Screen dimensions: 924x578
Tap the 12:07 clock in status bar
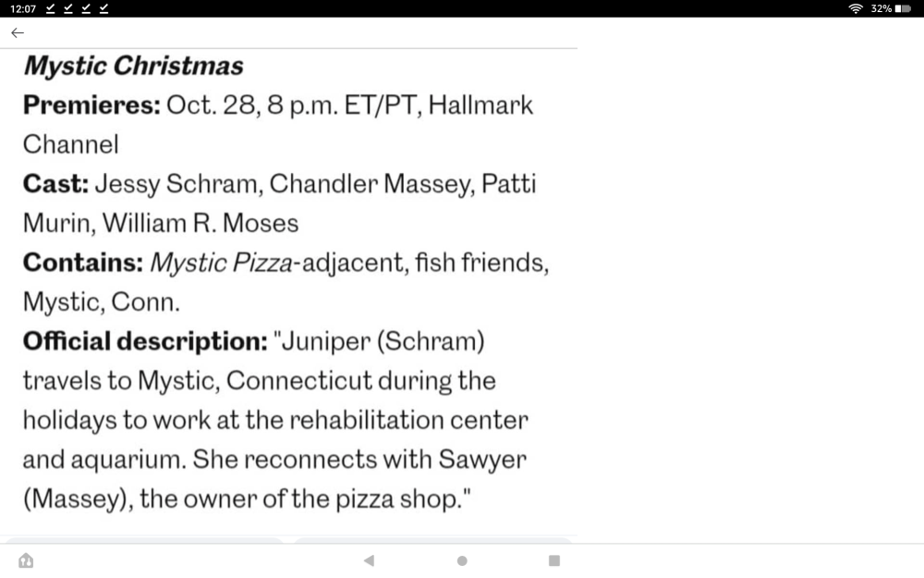(23, 8)
